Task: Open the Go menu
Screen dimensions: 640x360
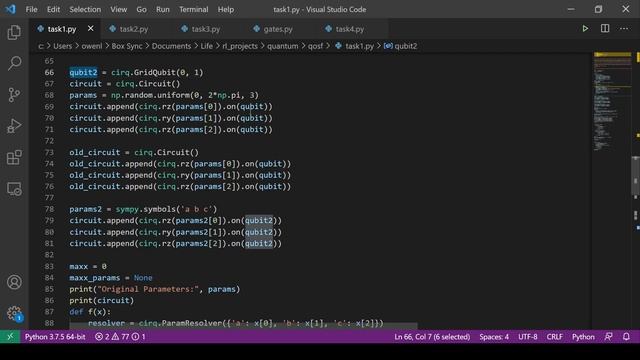Action: tap(141, 9)
